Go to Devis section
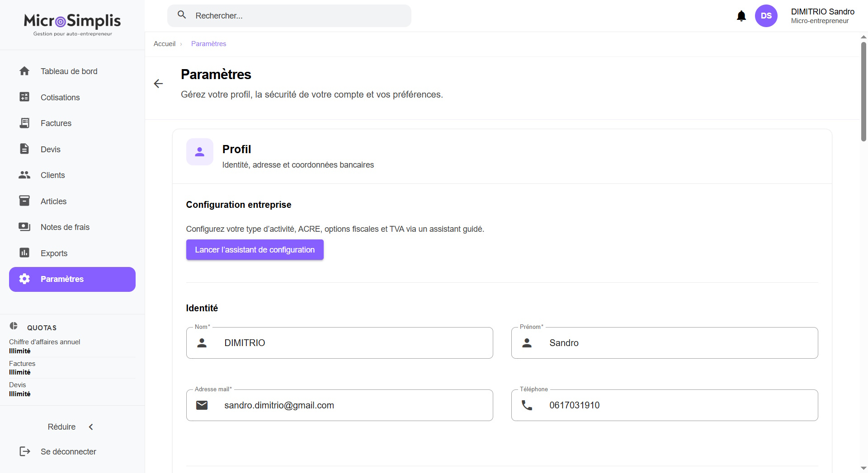Image resolution: width=868 pixels, height=473 pixels. 72,149
